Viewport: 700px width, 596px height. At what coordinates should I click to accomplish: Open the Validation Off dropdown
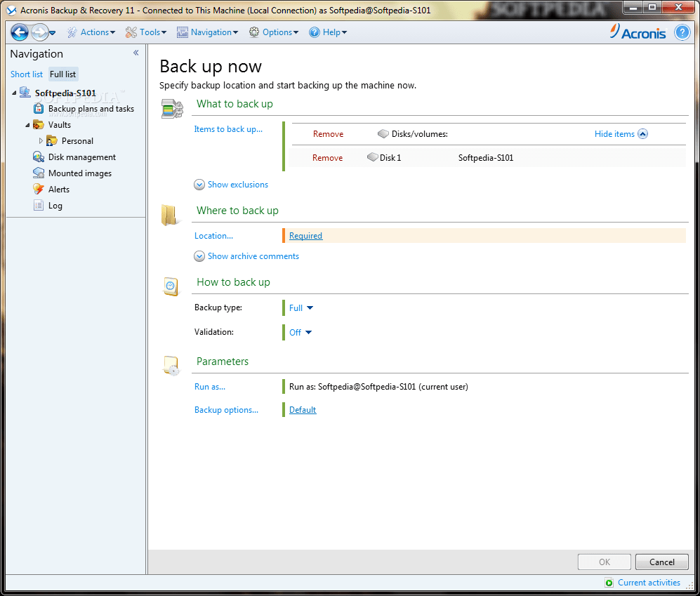(x=299, y=332)
